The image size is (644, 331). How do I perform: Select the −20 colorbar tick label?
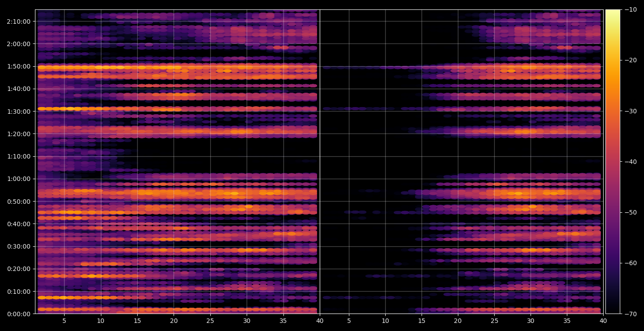point(630,60)
